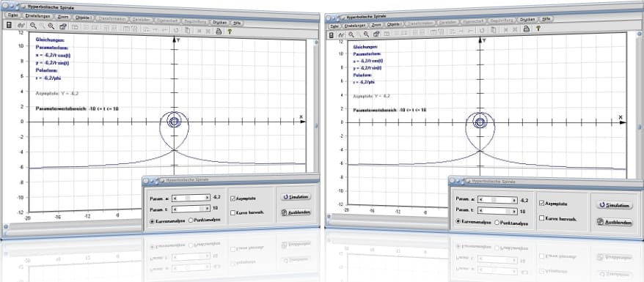Click the toolbox icon in left window toolbar
The image size is (644, 282).
coord(62,26)
